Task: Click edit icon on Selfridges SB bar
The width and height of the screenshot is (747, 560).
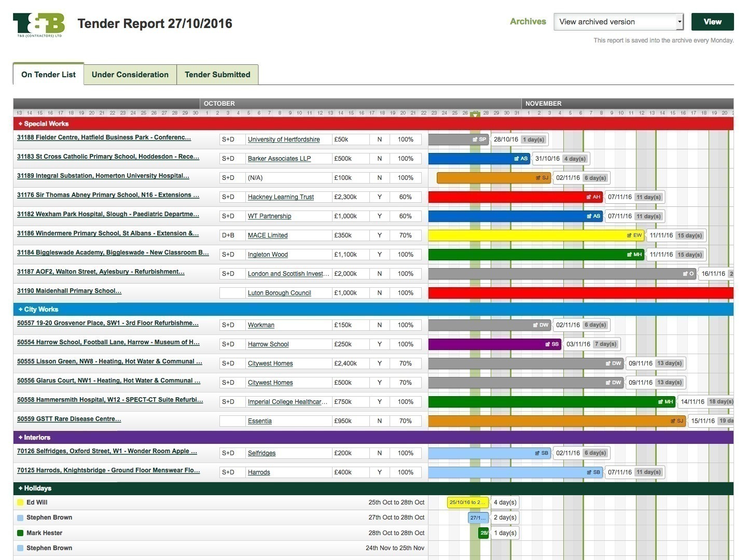Action: [537, 453]
